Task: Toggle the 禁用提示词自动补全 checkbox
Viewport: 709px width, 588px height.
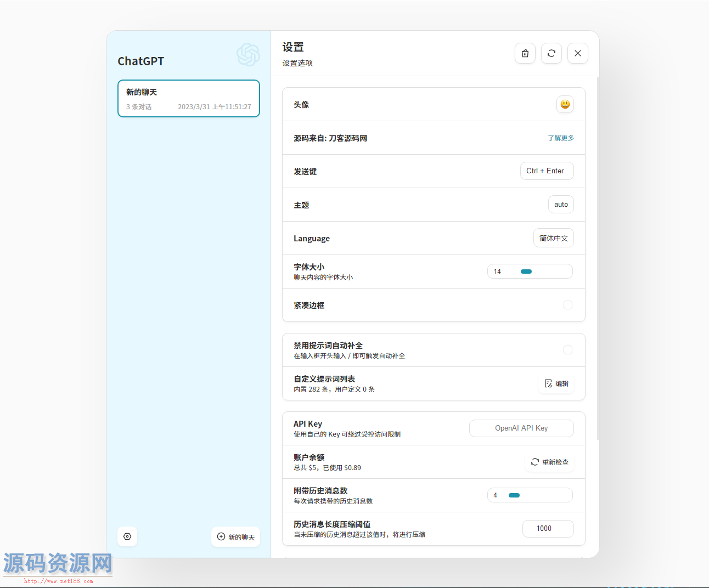Action: (x=568, y=350)
